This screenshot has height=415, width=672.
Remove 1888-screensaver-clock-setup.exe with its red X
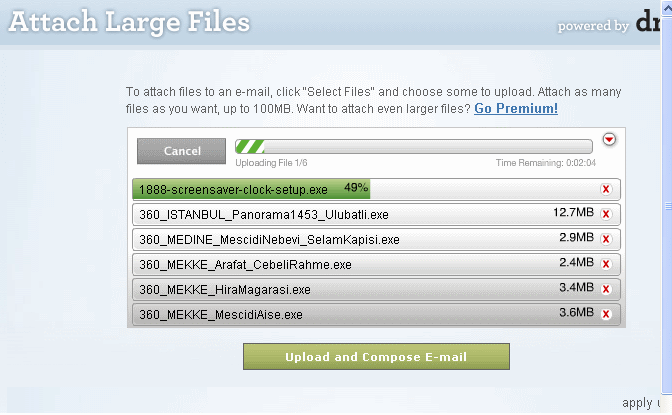606,189
